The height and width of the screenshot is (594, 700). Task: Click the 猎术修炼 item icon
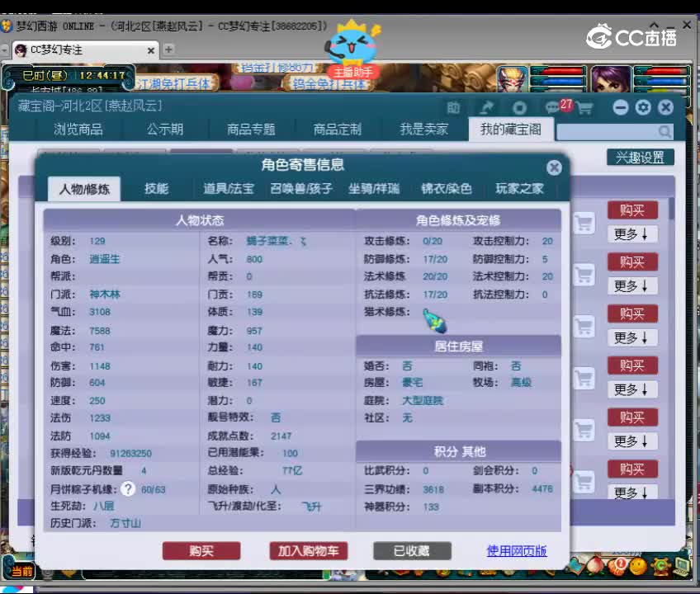[434, 320]
